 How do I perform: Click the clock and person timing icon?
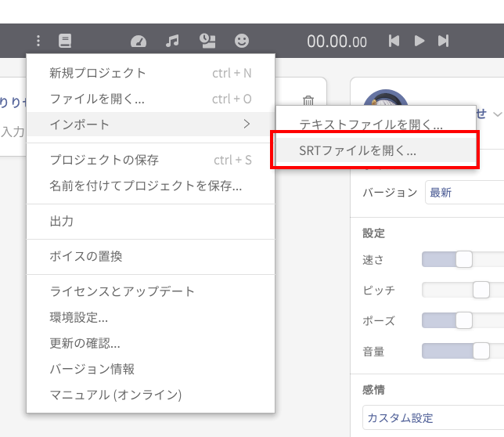207,41
